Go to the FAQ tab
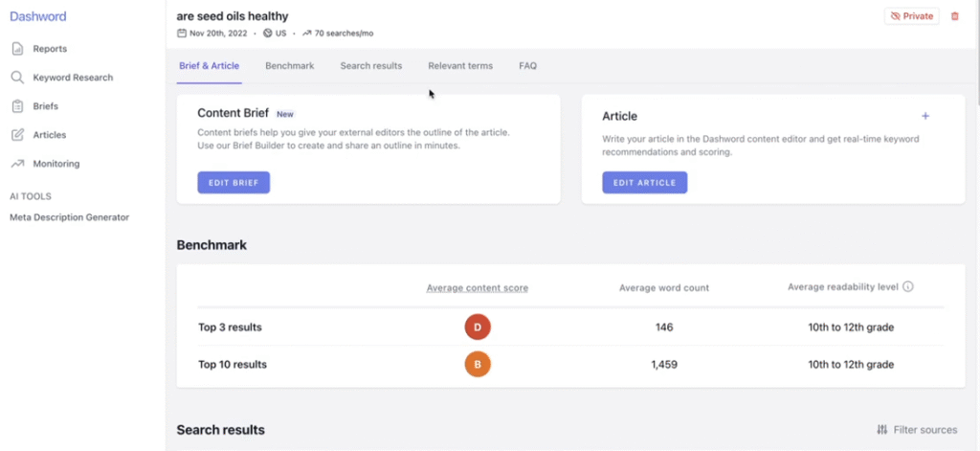The image size is (980, 451). [527, 66]
